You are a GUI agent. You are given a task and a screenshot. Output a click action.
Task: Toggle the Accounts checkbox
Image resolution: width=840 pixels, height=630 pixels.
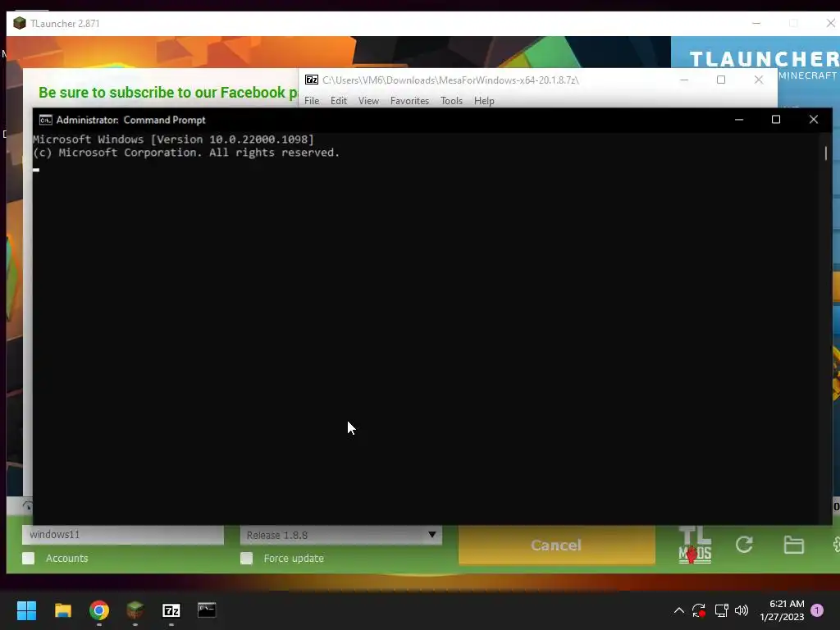(x=29, y=558)
